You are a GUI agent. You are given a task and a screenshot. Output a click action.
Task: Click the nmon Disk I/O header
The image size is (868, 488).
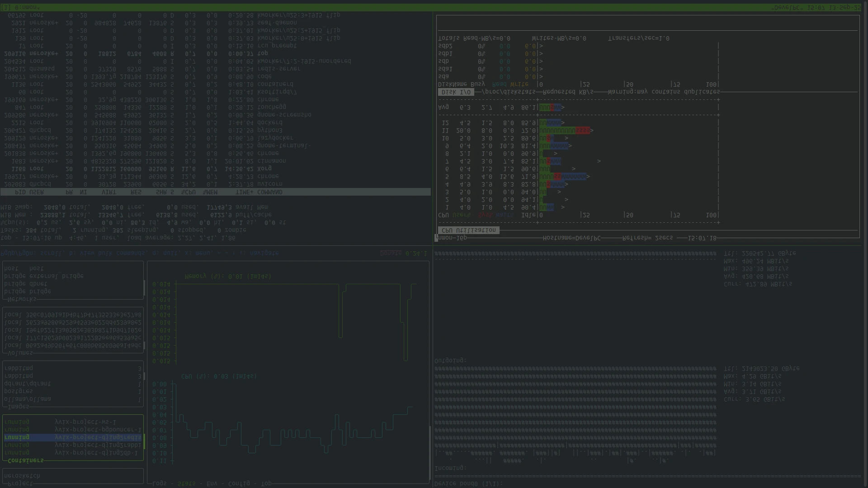[x=456, y=92]
